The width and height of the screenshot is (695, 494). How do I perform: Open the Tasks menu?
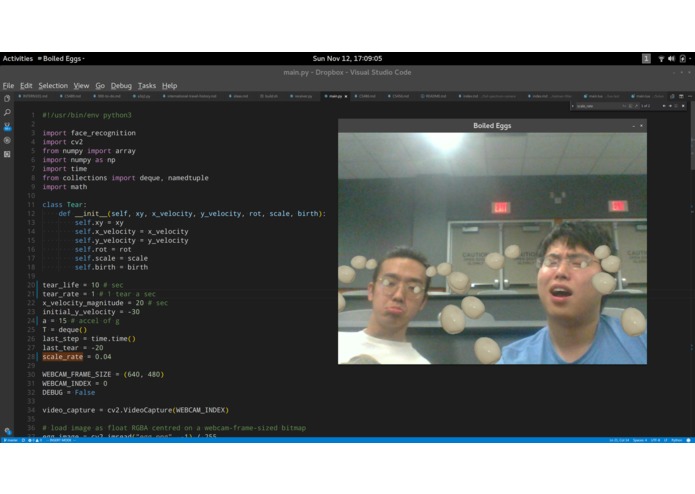point(147,86)
